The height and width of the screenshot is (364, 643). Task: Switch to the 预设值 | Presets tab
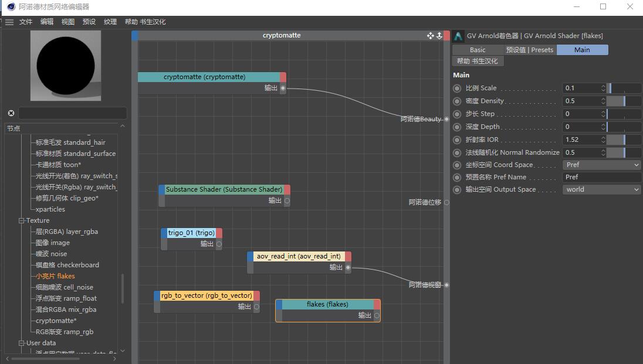[x=530, y=50]
